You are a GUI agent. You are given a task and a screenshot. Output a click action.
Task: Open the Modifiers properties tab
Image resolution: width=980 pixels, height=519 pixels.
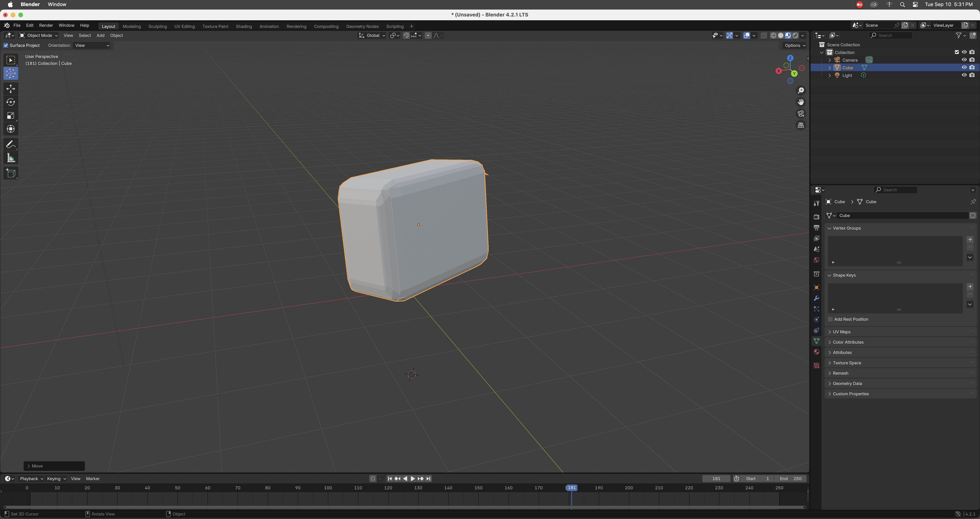pyautogui.click(x=816, y=298)
